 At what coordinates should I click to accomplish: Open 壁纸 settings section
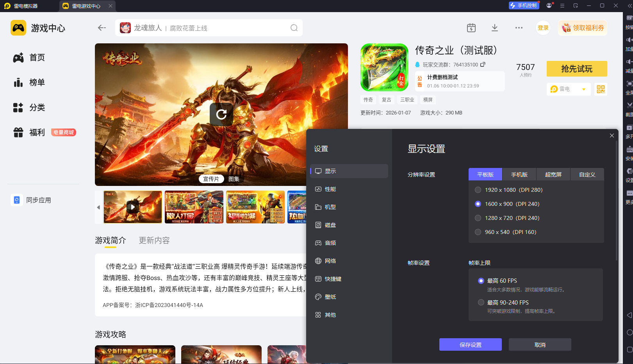pos(349,297)
